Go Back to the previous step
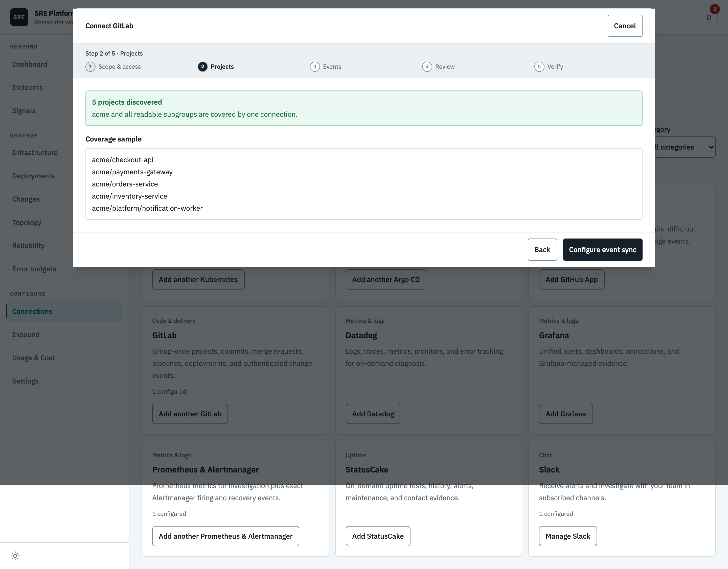Viewport: 728px width, 569px height. pos(542,250)
